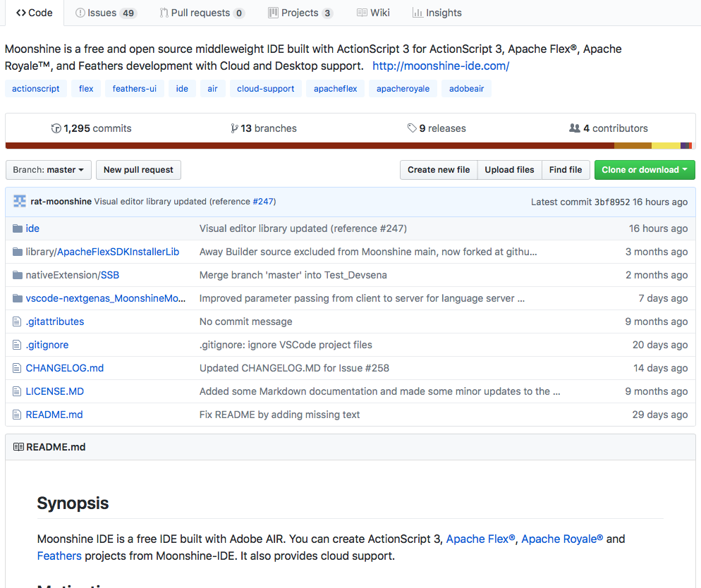Screen dimensions: 701x588
Task: Open the Branch: master dropdown
Action: click(x=48, y=170)
